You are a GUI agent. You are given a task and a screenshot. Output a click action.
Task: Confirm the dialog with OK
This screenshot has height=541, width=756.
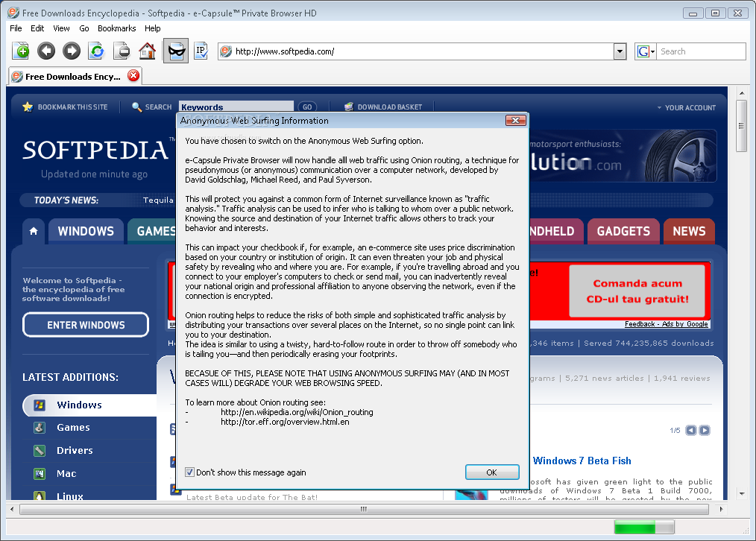(x=492, y=472)
